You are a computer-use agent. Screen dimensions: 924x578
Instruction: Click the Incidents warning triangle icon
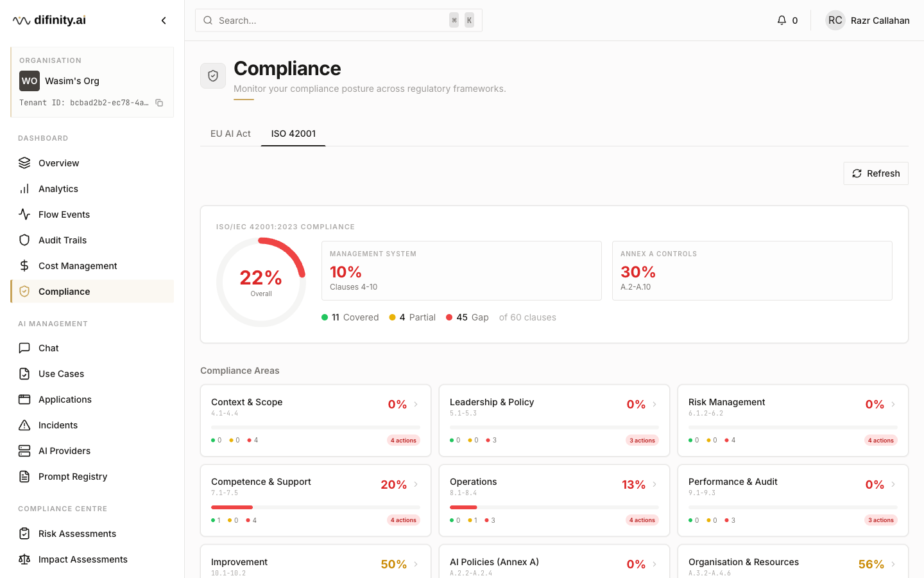[x=24, y=425]
